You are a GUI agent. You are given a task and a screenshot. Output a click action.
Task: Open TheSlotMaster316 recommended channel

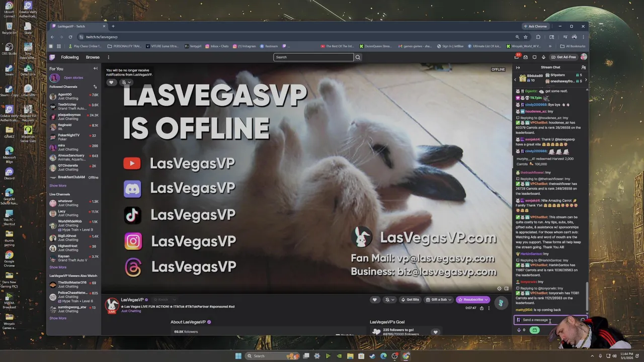coord(73,285)
